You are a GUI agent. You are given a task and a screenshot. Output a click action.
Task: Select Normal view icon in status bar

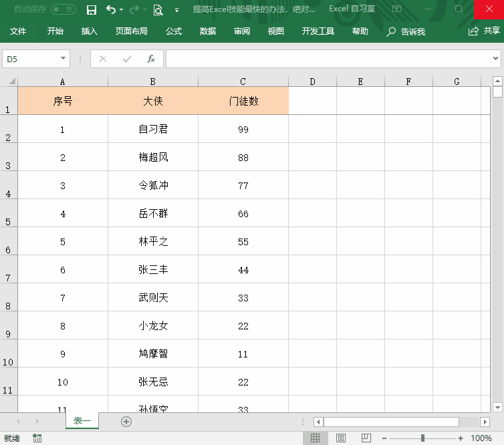pos(316,438)
